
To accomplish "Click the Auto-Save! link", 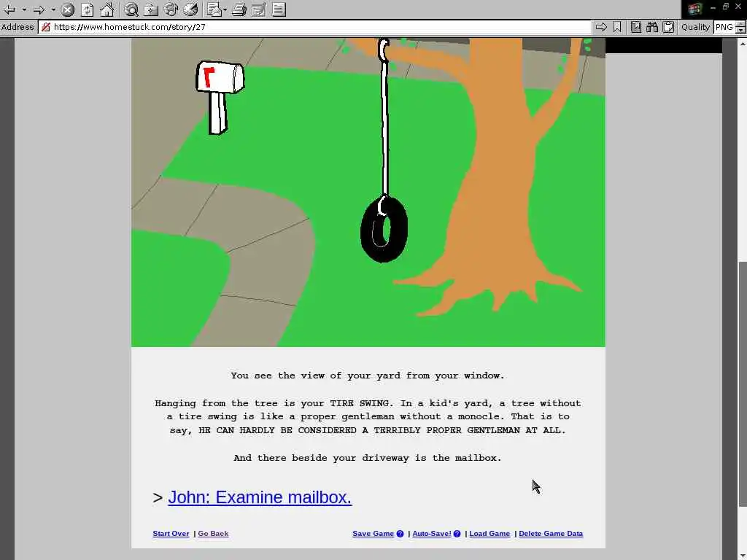I will [x=432, y=533].
